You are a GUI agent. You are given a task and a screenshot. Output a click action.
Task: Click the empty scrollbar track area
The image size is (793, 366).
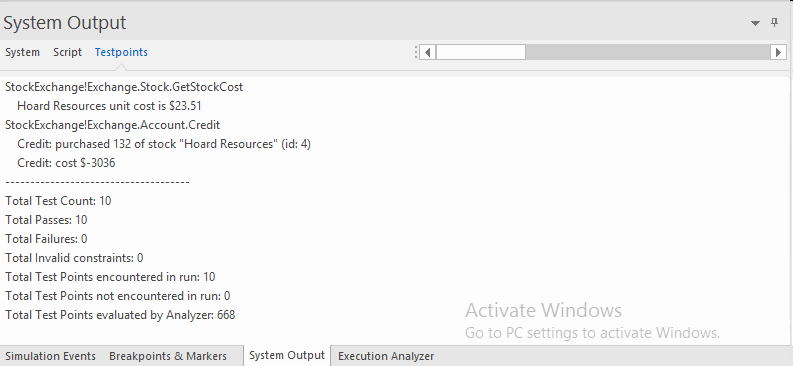[647, 52]
